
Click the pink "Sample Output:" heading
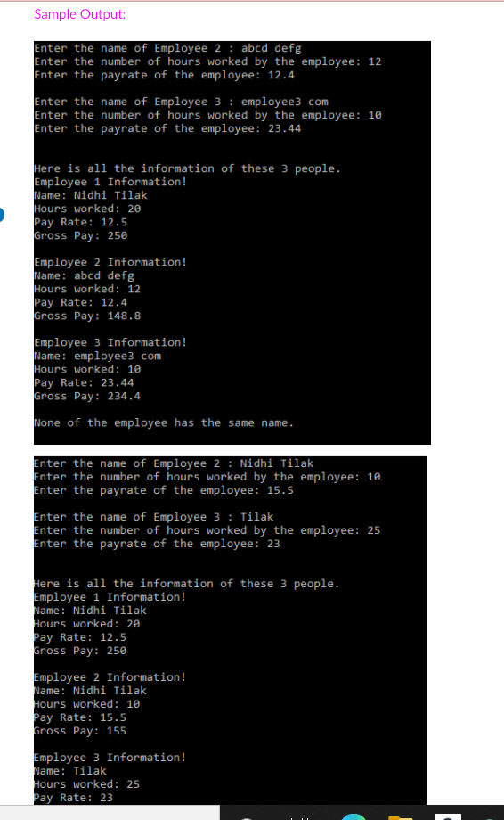coord(80,14)
